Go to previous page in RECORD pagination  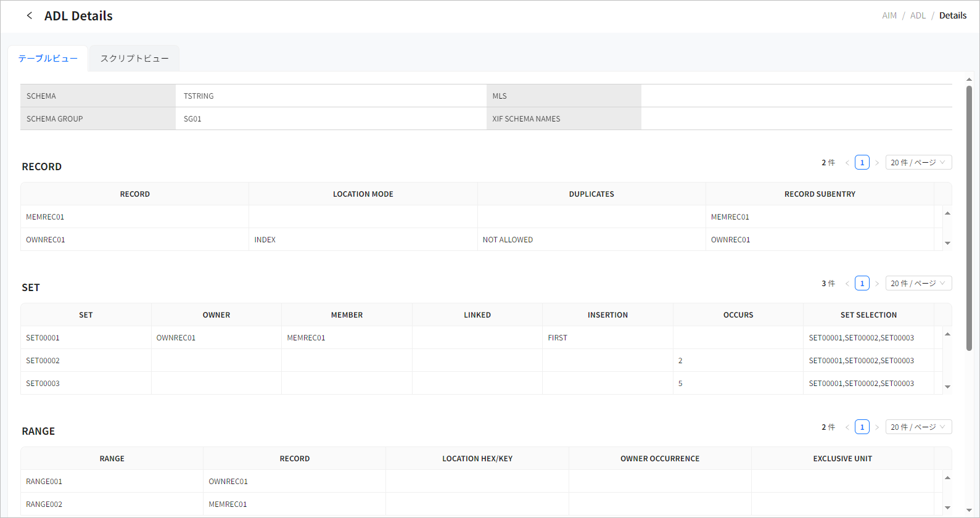tap(847, 163)
